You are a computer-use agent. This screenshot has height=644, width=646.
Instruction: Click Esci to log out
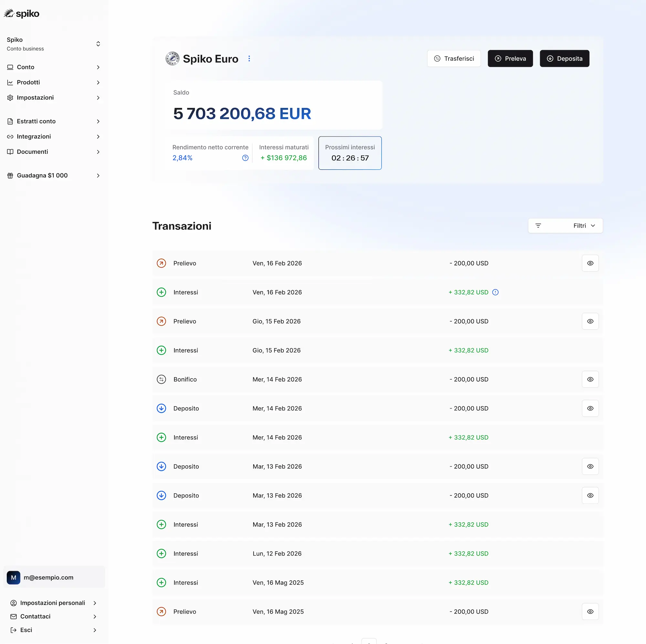click(x=54, y=630)
